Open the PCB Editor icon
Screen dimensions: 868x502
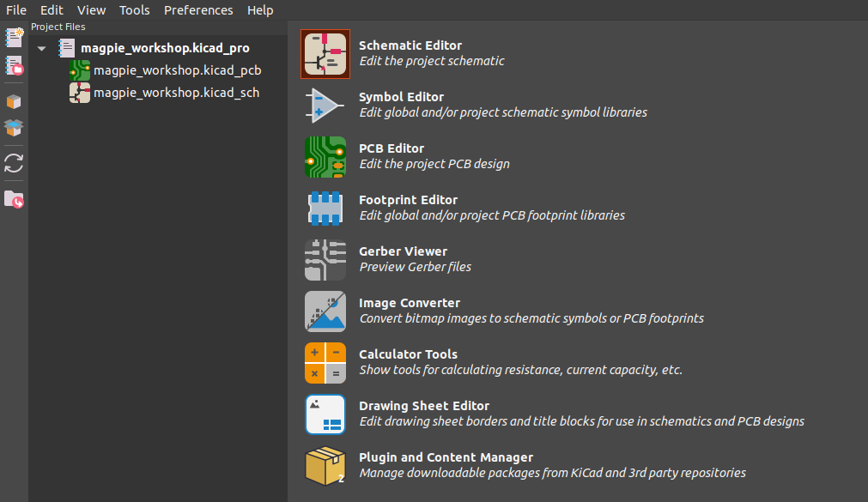[x=325, y=157]
